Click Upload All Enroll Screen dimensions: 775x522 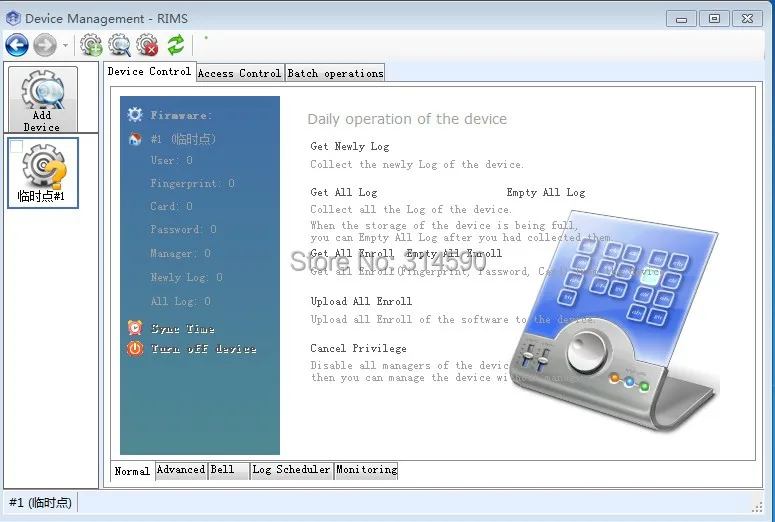pos(361,302)
